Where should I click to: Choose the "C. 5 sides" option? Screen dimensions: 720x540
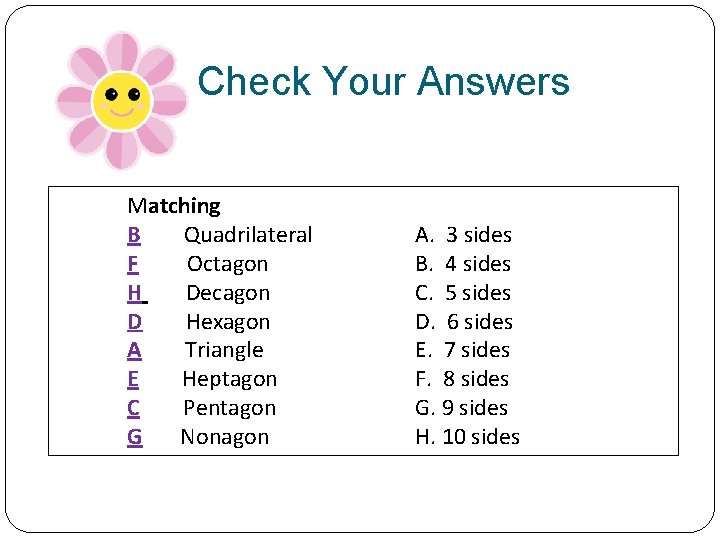463,293
